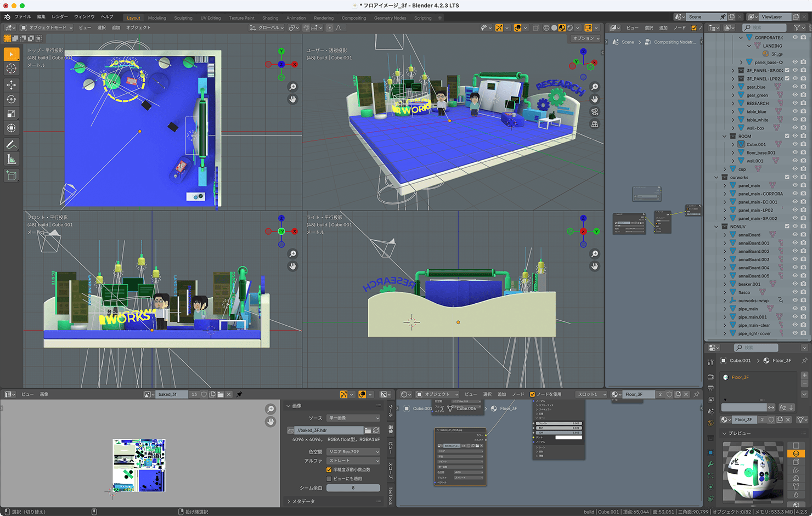Open the global transform orientation dropdown
Viewport: 812px width, 516px height.
[267, 27]
